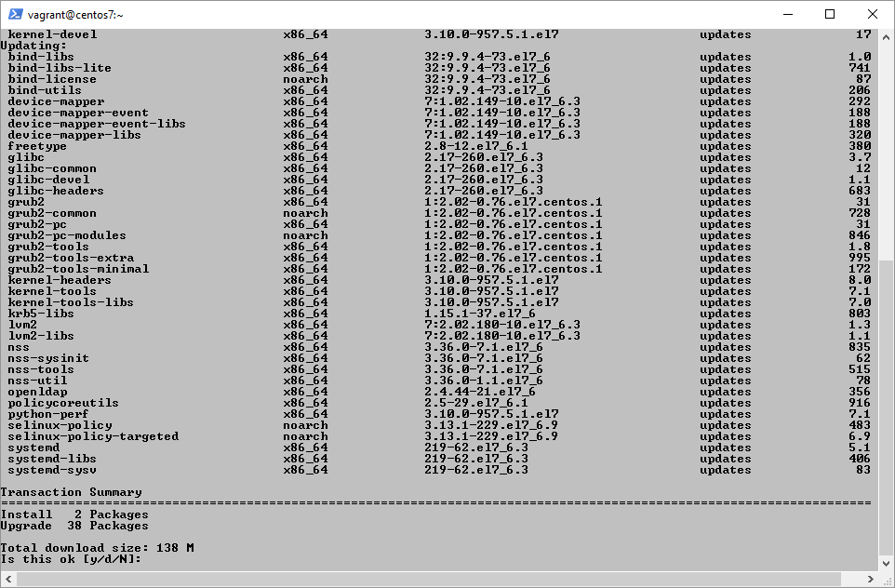
Task: Click the glibc-headers package name
Action: coord(56,191)
